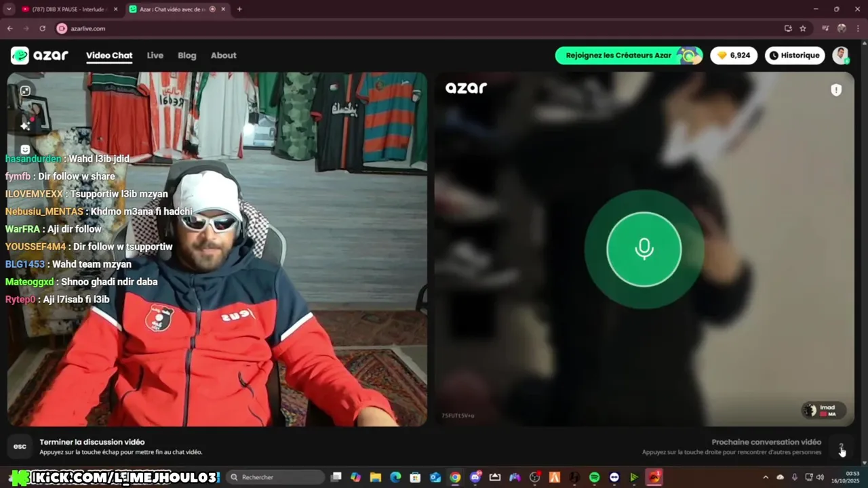The image size is (868, 488).
Task: Close the Azar chat vidéo tab
Action: pos(222,9)
